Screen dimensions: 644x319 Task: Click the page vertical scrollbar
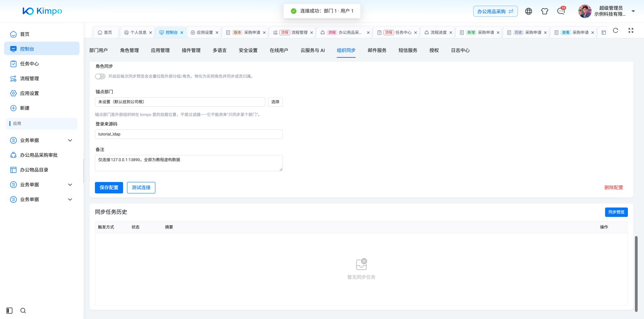click(x=636, y=274)
